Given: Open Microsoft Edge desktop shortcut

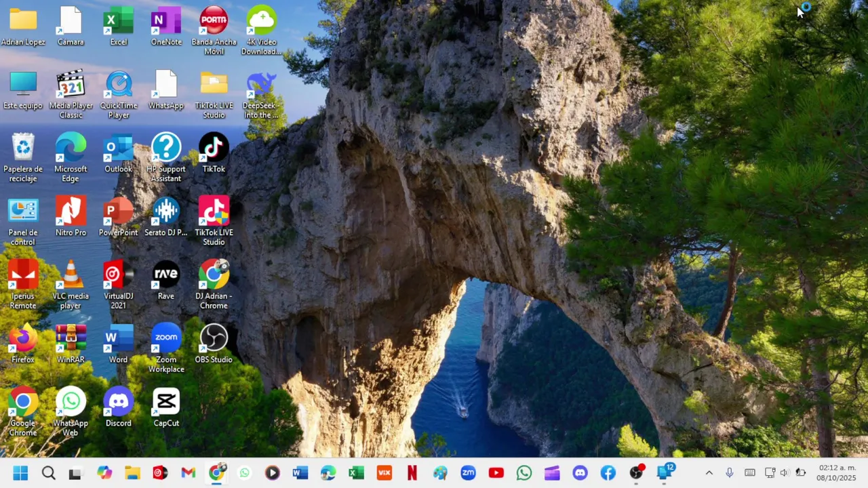Looking at the screenshot, I should 71,157.
